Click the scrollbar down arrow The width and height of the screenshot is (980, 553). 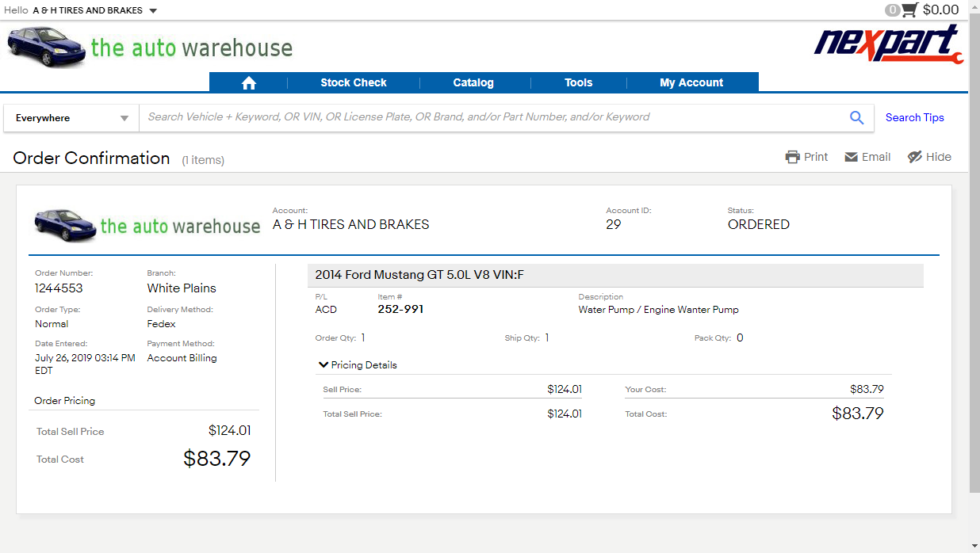tap(974, 545)
